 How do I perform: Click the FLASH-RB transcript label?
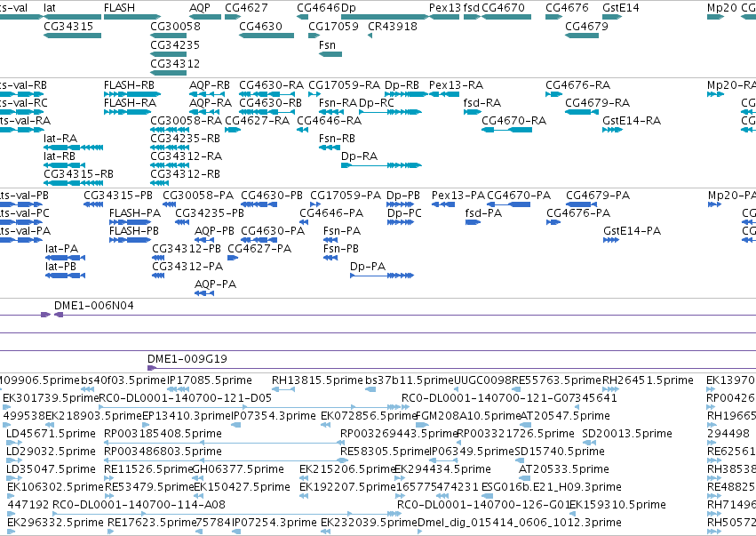tap(129, 85)
